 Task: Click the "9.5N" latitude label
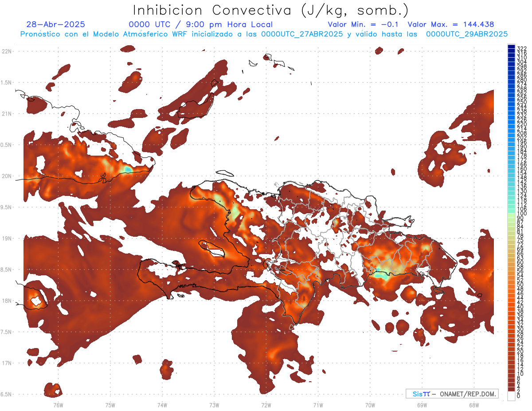tap(6, 207)
